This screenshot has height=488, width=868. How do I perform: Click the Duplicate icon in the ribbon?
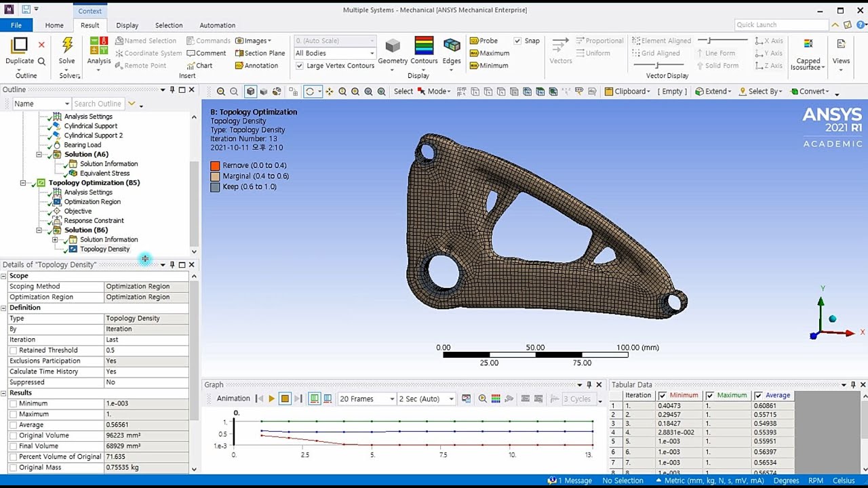[x=20, y=45]
